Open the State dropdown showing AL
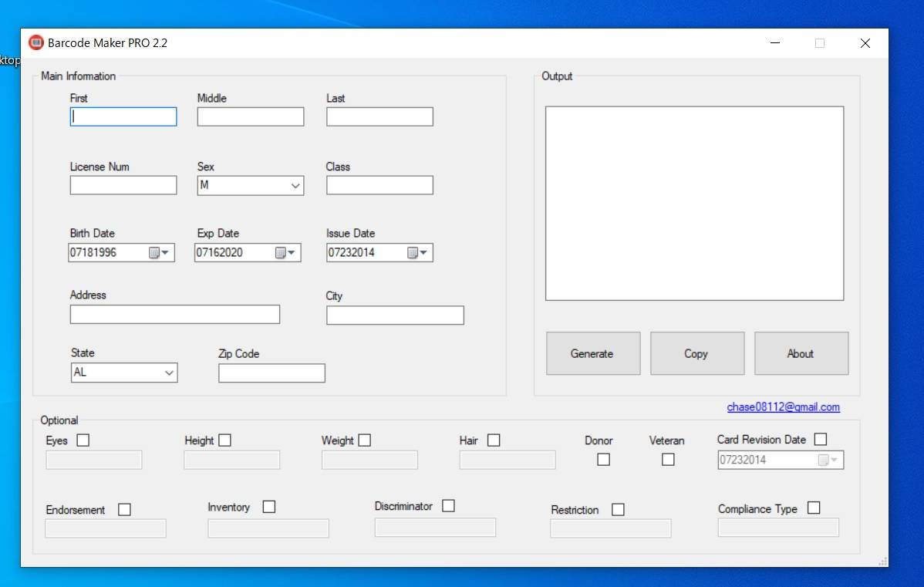The image size is (924, 587). pyautogui.click(x=170, y=373)
